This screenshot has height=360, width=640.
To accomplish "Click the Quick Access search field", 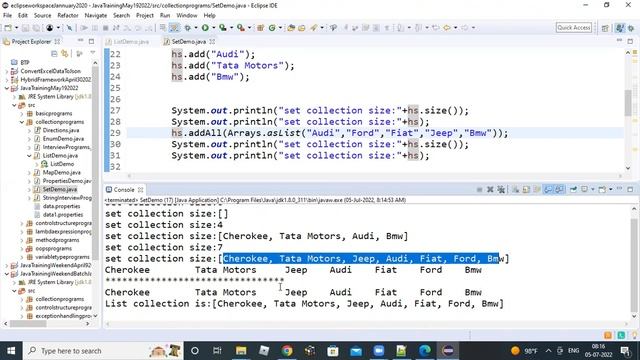I will 573,28.
